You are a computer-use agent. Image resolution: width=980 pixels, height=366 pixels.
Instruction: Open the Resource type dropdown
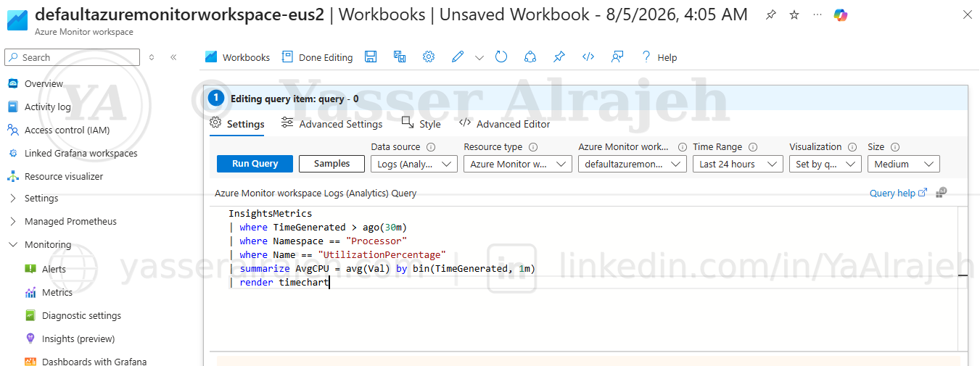click(x=518, y=165)
